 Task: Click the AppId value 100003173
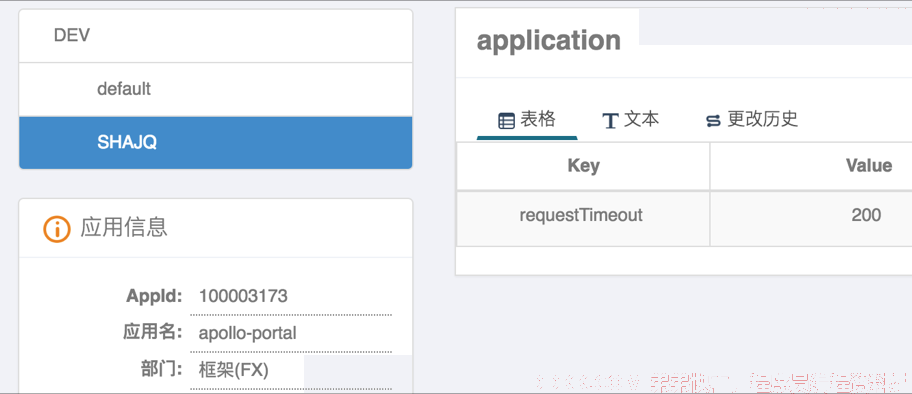(x=243, y=296)
